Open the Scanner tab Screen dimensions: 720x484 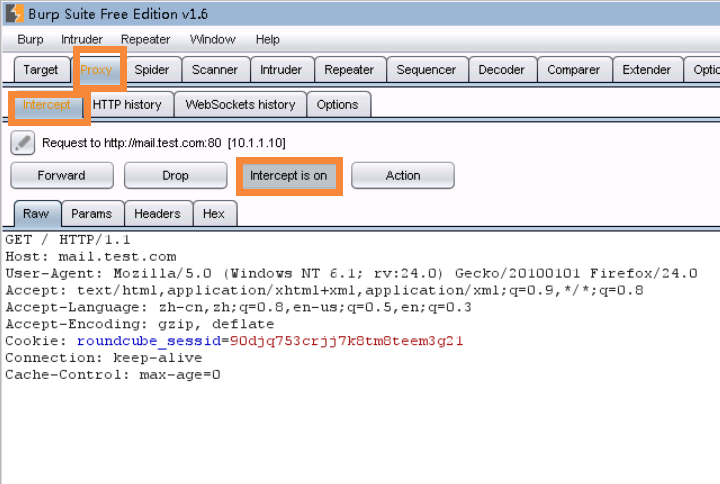click(x=215, y=70)
